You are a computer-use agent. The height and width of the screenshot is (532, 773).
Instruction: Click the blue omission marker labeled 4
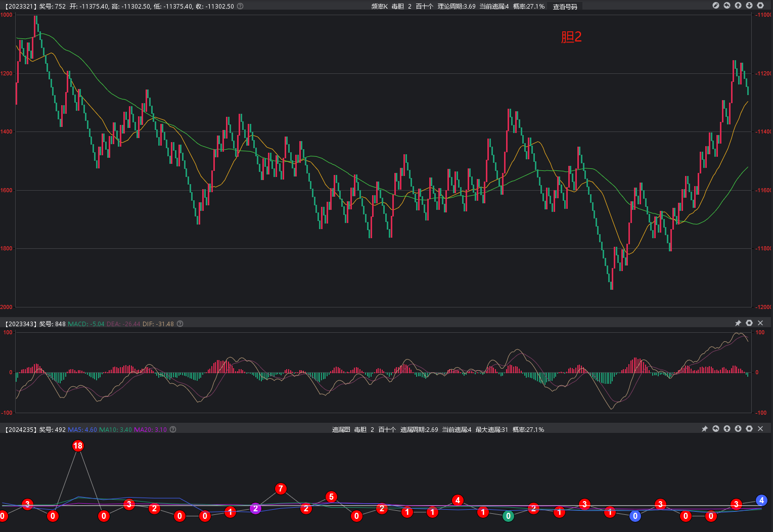(x=761, y=501)
